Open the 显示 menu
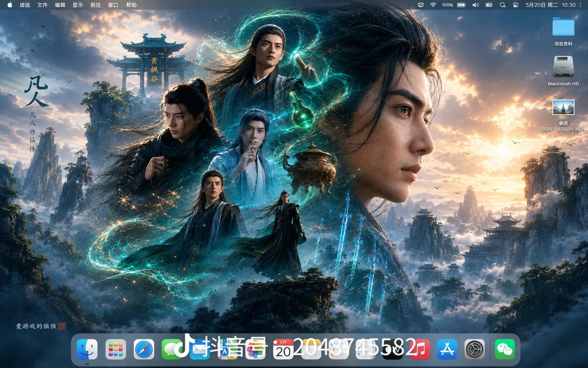Image resolution: width=588 pixels, height=368 pixels. coord(78,5)
